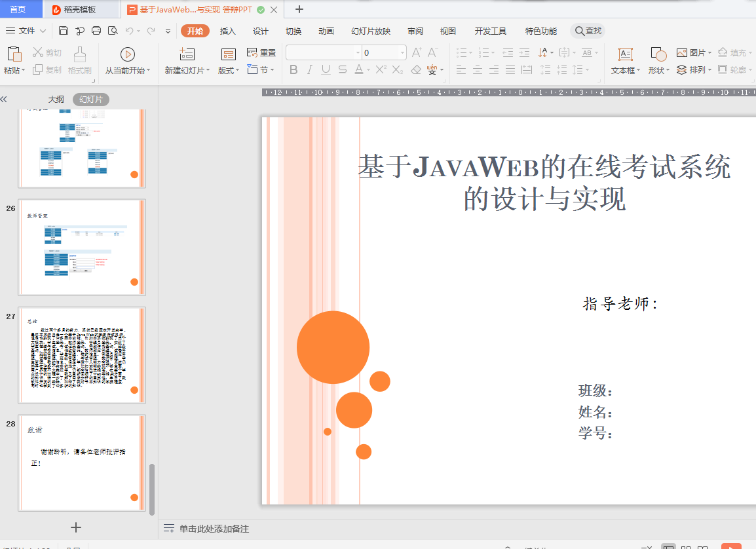This screenshot has height=549, width=756.
Task: Open a new document tab with plus
Action: point(299,9)
